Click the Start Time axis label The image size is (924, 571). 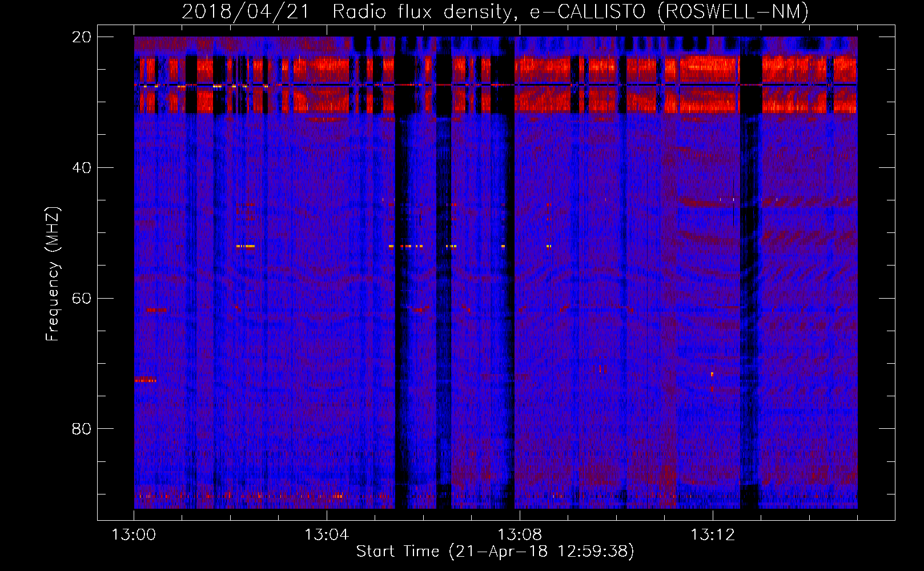pyautogui.click(x=495, y=552)
